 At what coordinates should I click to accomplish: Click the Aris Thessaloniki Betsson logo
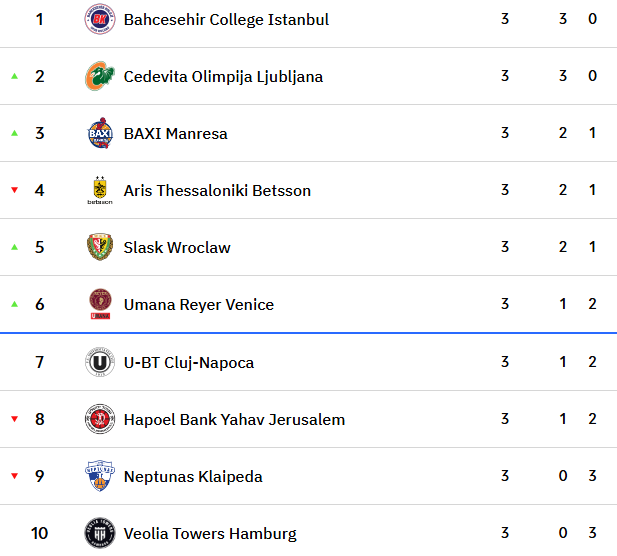100,190
